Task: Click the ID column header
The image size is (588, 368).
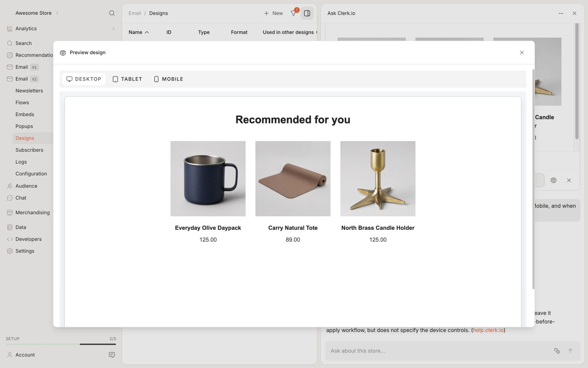Action: [x=169, y=32]
